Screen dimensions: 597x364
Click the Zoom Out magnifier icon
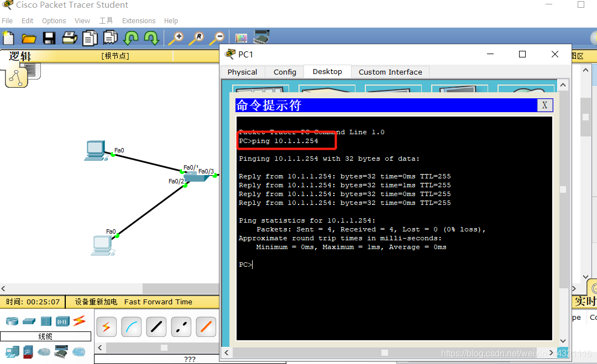coord(217,38)
